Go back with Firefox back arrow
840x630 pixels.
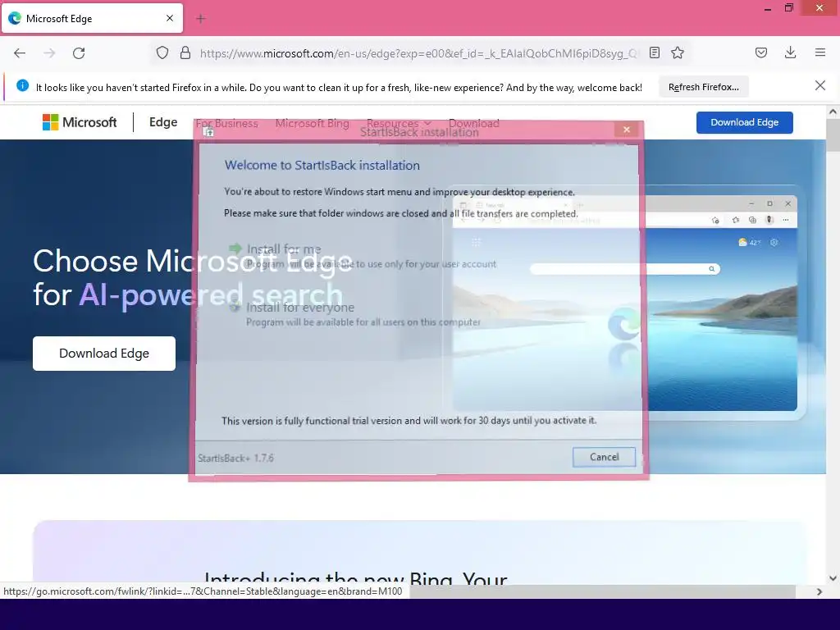pos(20,53)
